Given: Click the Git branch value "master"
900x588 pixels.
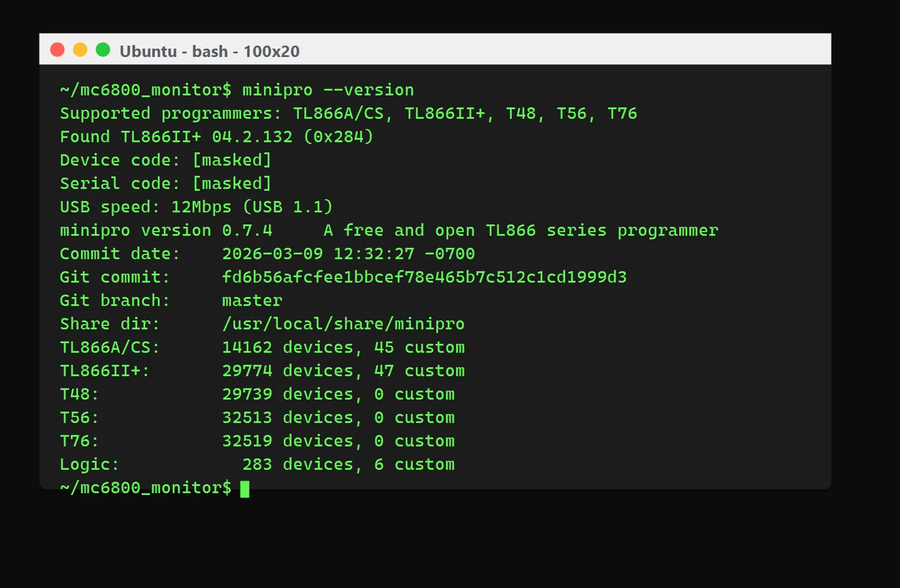Looking at the screenshot, I should (x=252, y=301).
